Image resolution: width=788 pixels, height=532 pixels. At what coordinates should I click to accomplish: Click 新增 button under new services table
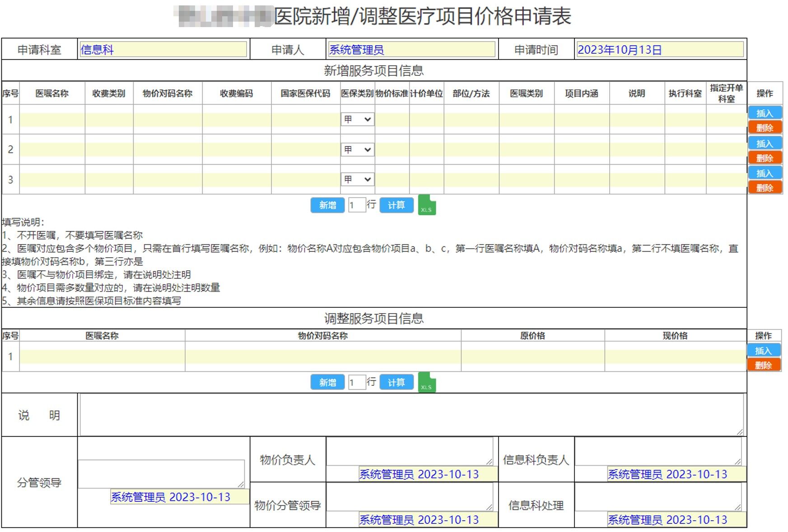click(327, 205)
